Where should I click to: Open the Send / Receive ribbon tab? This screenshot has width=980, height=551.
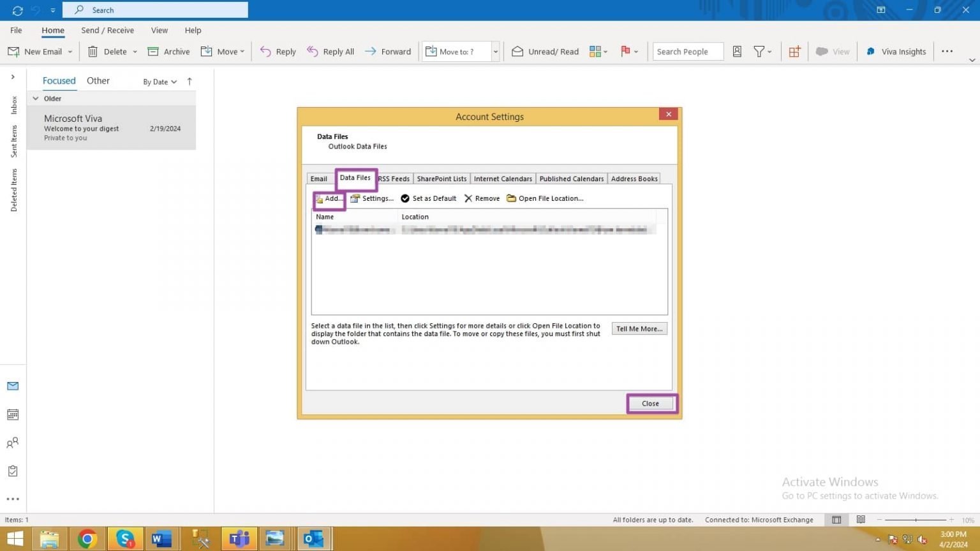pos(107,30)
